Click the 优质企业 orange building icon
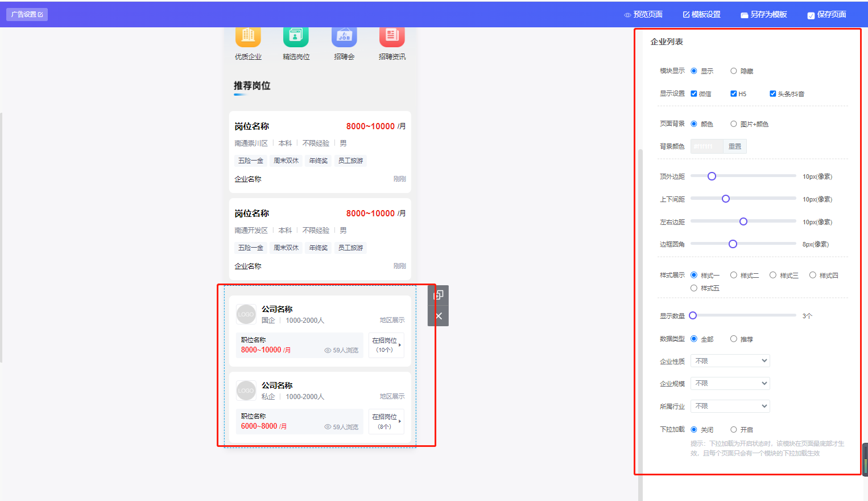Screen dimensions: 868x501 pos(248,36)
